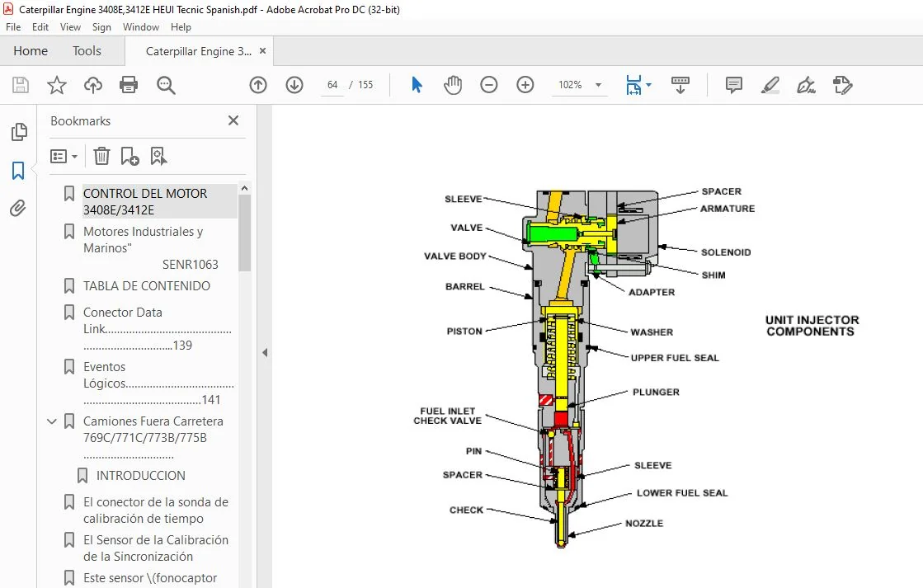Switch to the Home tab
The height and width of the screenshot is (588, 923).
coord(31,51)
